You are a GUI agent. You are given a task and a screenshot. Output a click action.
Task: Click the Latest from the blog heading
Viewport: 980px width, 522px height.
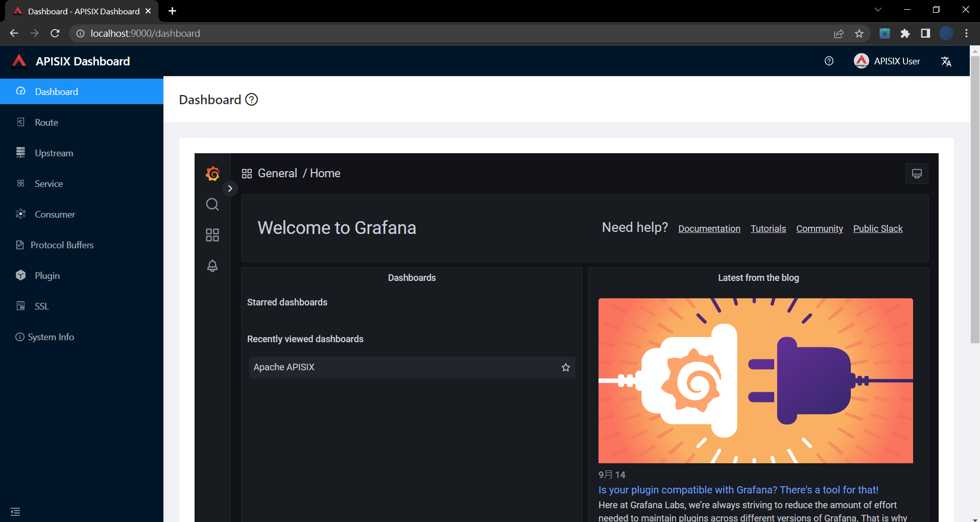pyautogui.click(x=758, y=278)
